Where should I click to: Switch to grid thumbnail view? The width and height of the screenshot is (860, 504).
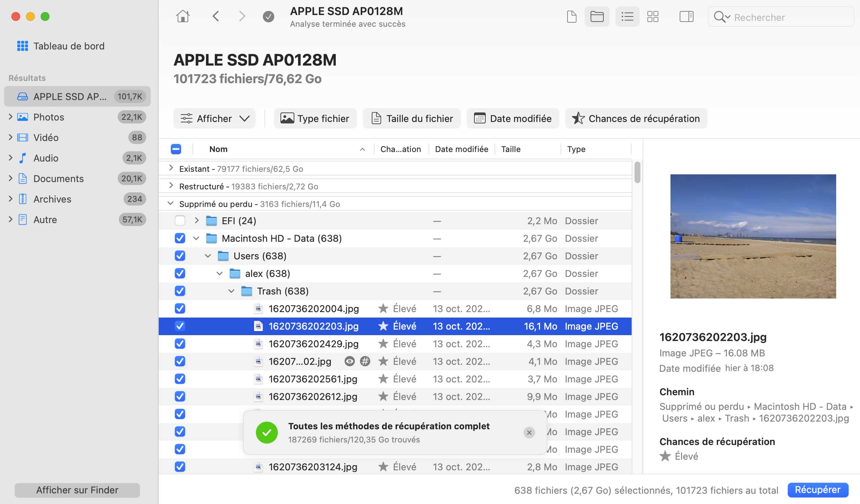click(x=653, y=16)
